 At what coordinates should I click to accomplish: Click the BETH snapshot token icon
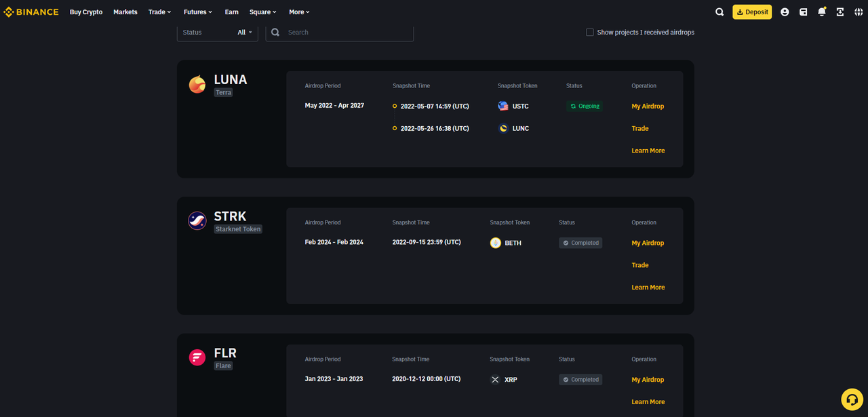(x=496, y=243)
